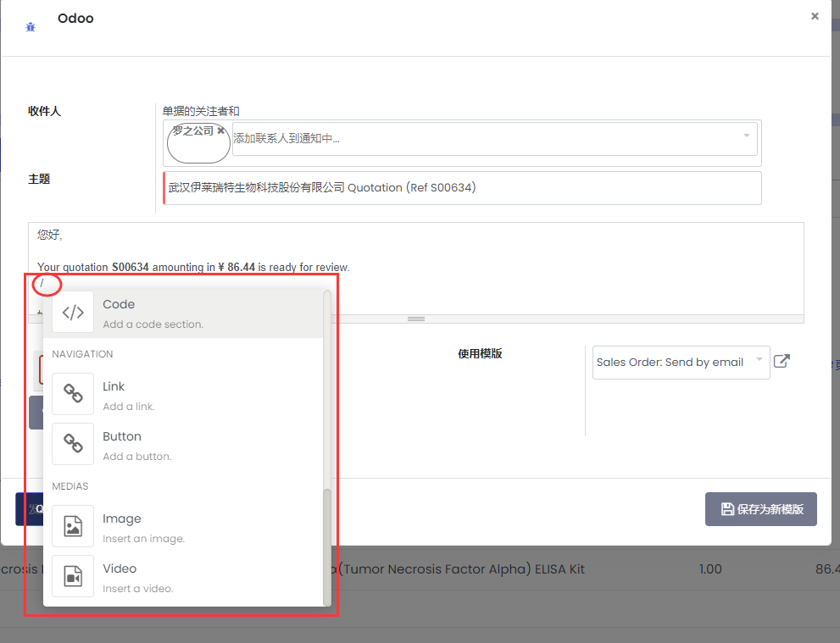
Task: Close the Odoo dialog
Action: (815, 16)
